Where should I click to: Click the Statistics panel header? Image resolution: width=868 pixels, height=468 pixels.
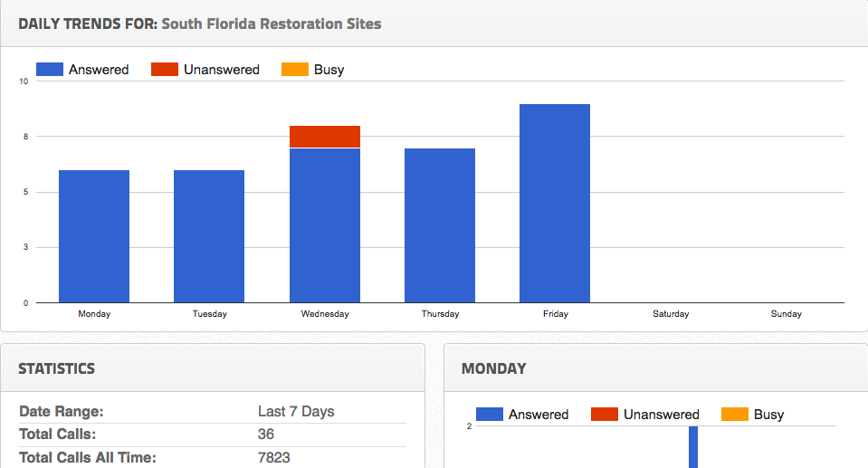(x=57, y=368)
